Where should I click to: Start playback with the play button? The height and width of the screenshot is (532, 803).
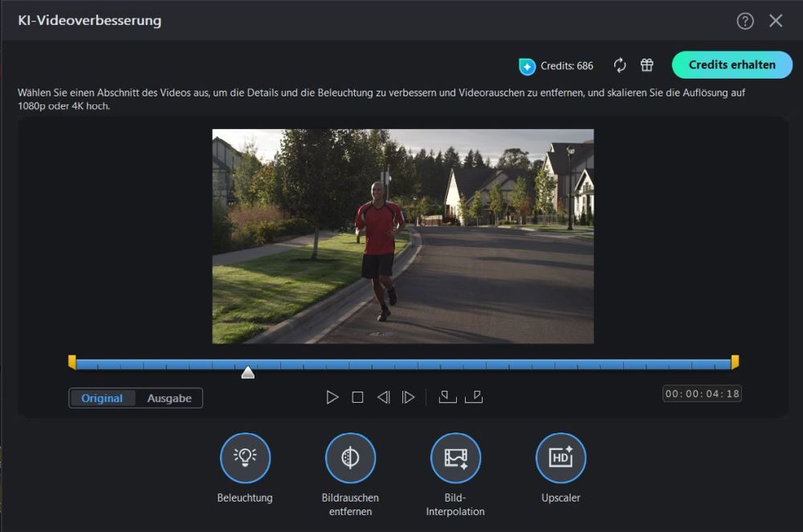click(x=332, y=397)
